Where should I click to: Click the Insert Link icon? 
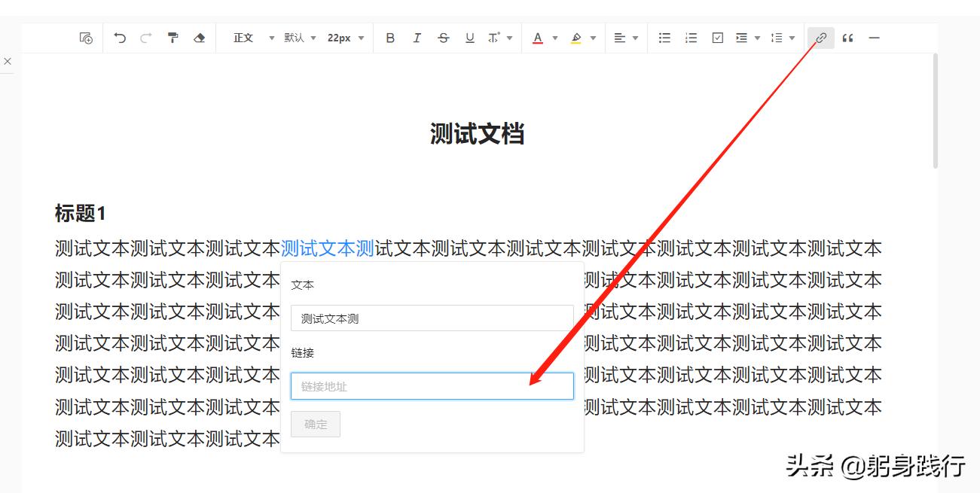820,38
